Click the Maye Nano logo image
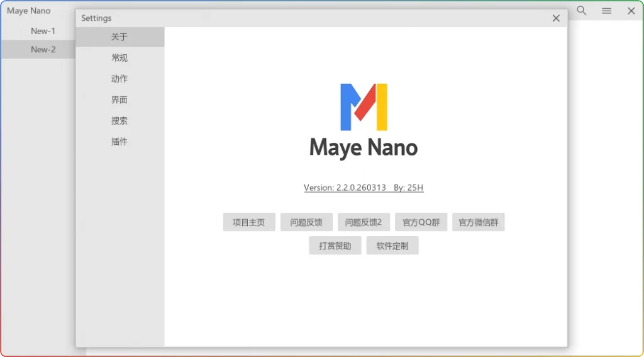The width and height of the screenshot is (644, 357). click(364, 107)
